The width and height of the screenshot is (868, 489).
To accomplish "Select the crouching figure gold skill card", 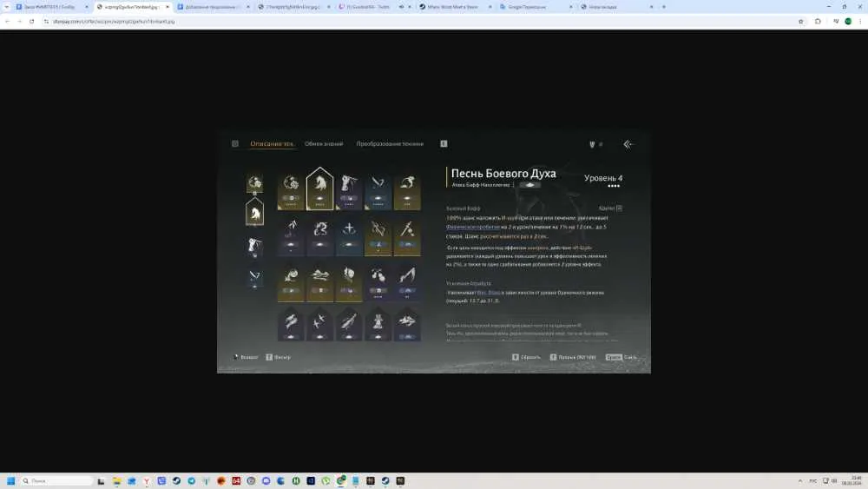I will 407,191.
